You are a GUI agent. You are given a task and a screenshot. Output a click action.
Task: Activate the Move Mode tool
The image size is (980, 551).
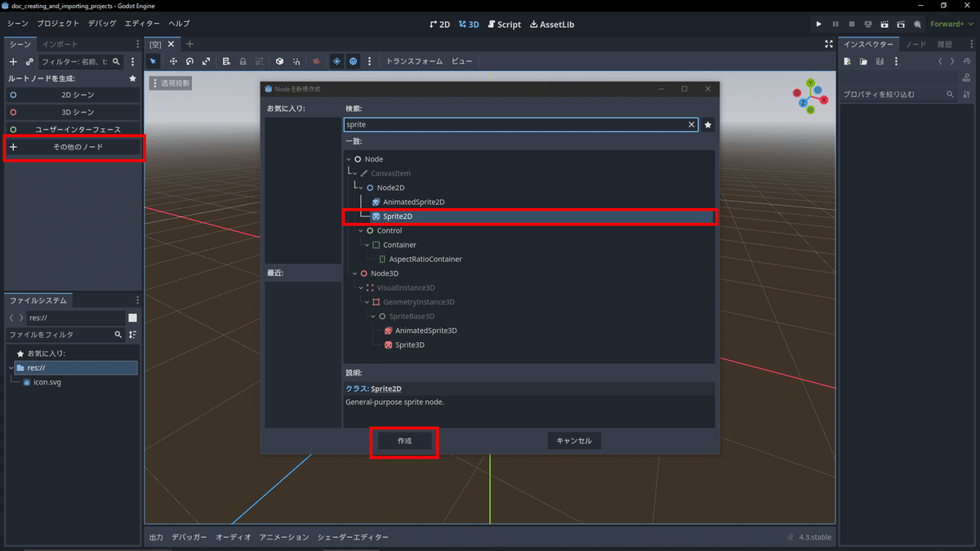pos(173,61)
